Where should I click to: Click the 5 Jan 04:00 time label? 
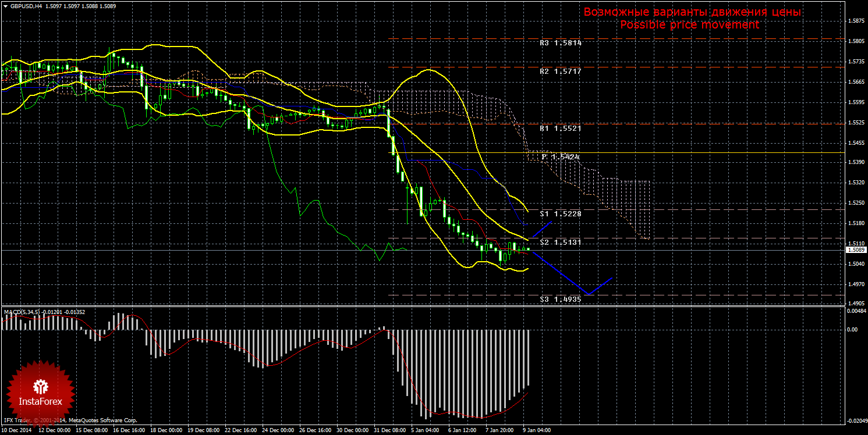[426, 431]
